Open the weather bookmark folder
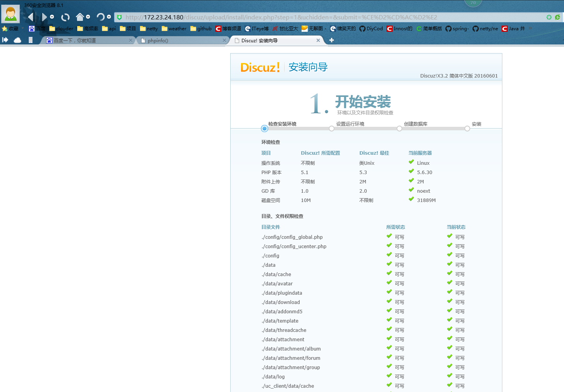Screen dimensions: 564x392 pos(174,29)
